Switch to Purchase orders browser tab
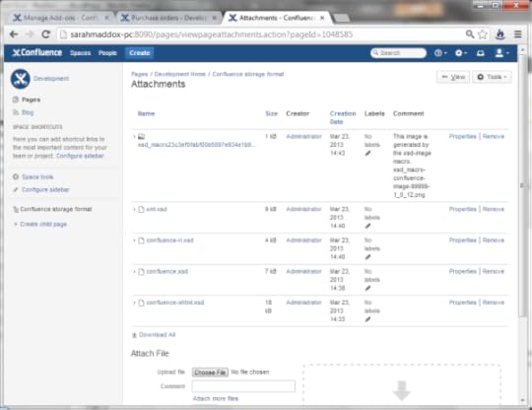 [x=167, y=18]
